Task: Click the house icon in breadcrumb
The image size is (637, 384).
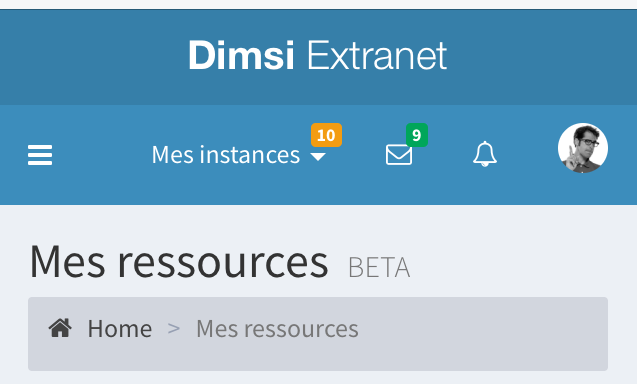Action: pos(60,328)
